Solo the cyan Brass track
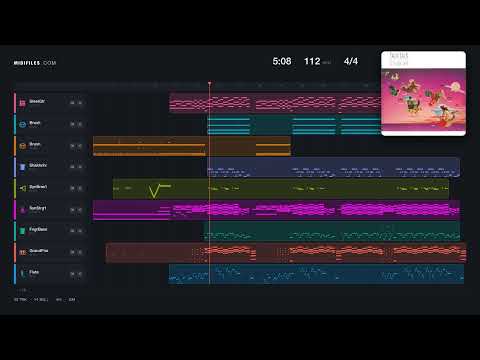 point(80,124)
